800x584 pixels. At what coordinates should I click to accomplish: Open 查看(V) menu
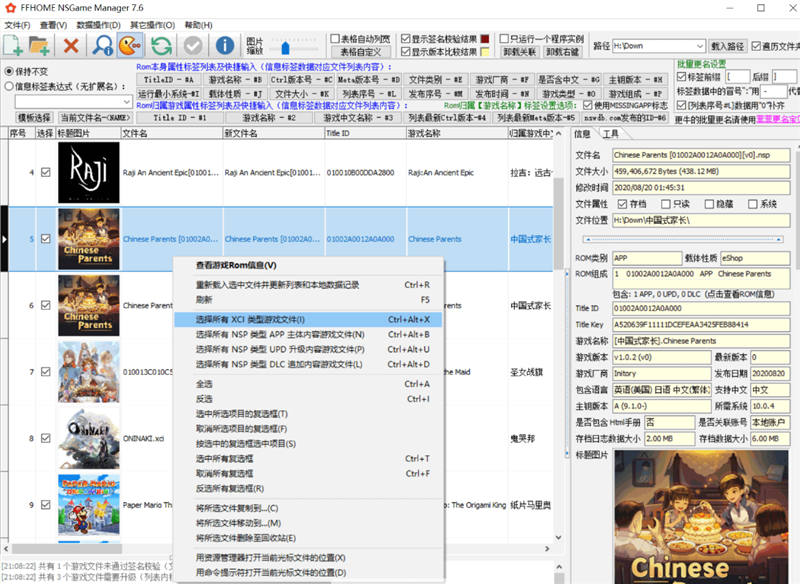(x=54, y=25)
